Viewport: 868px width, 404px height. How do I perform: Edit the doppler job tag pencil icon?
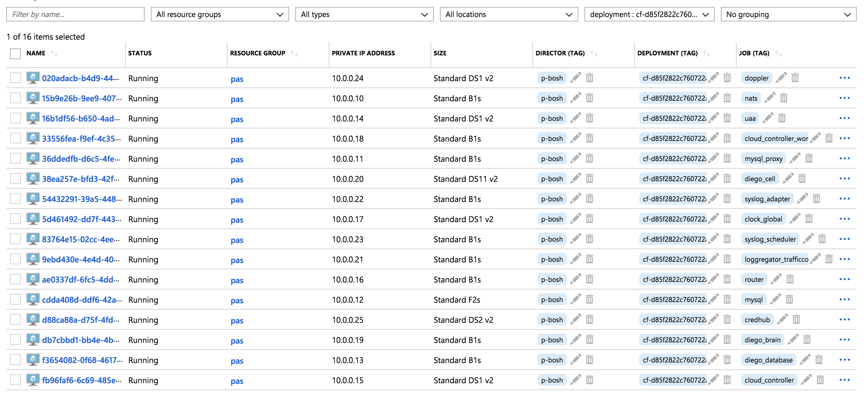[781, 78]
